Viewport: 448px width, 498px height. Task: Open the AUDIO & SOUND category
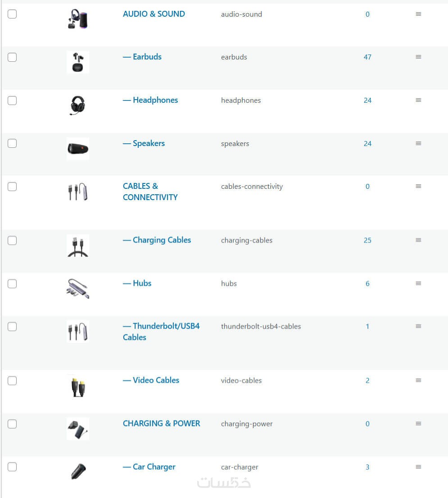(x=154, y=14)
